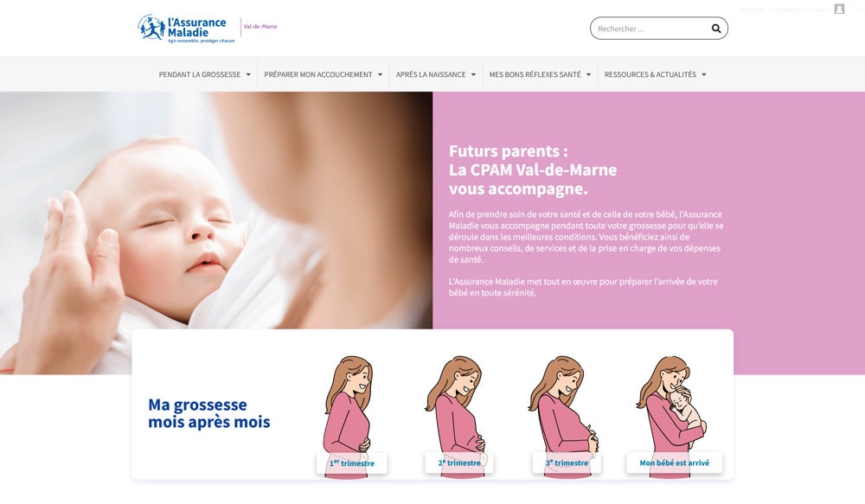Click the search magnifier icon

pyautogui.click(x=715, y=29)
